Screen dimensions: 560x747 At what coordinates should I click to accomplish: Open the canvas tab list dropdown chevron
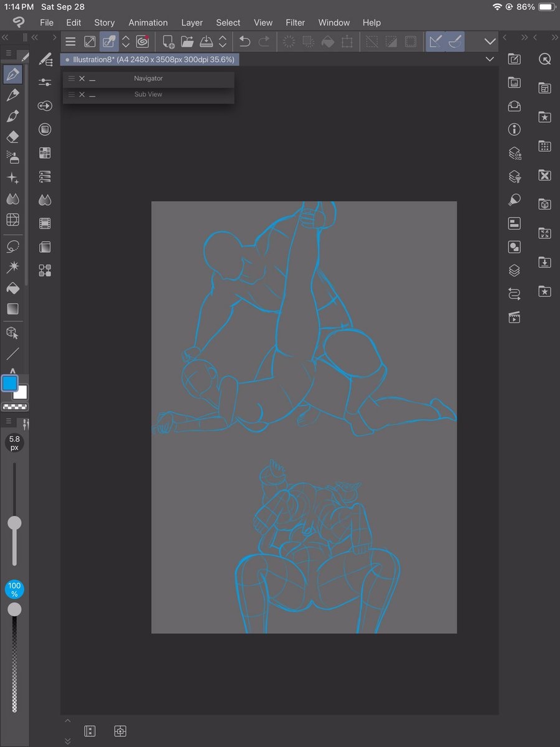click(x=490, y=59)
